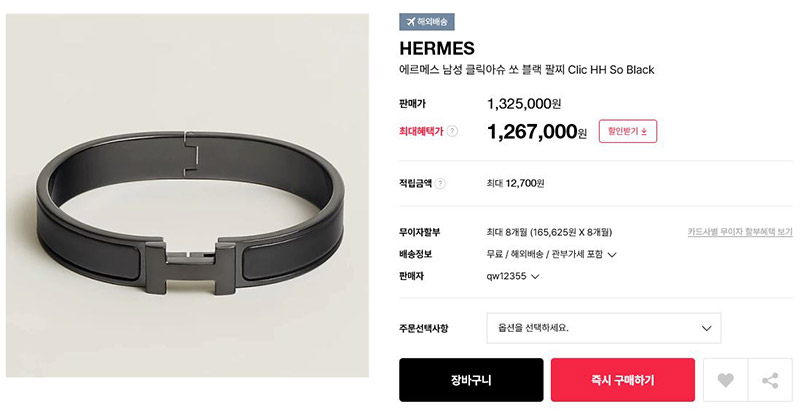Click the share icon
Screen dimensions: 800x412
click(x=770, y=380)
